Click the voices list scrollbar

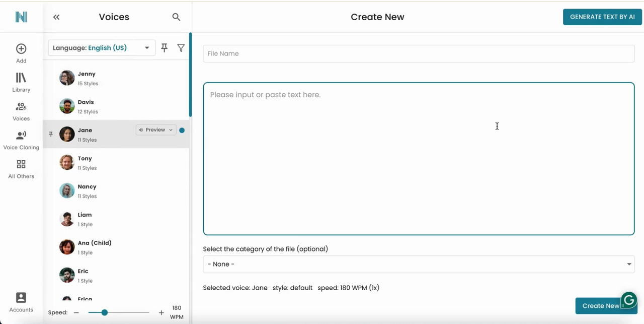click(x=190, y=75)
